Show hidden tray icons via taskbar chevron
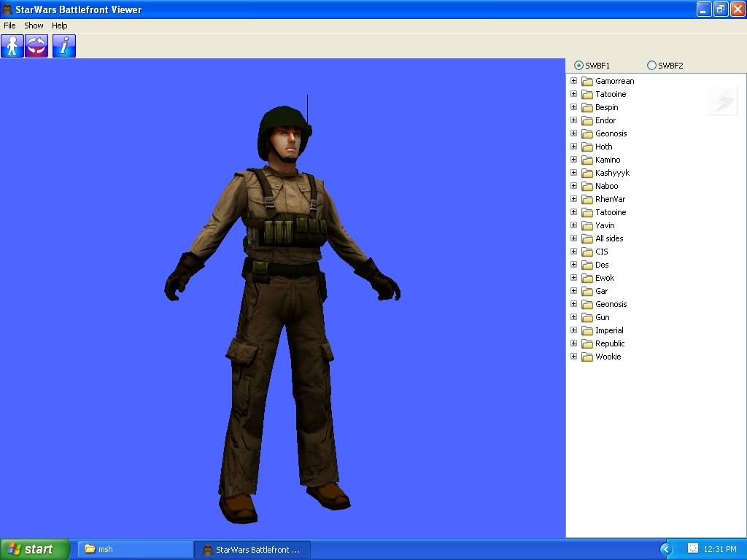The image size is (747, 560). [x=665, y=549]
